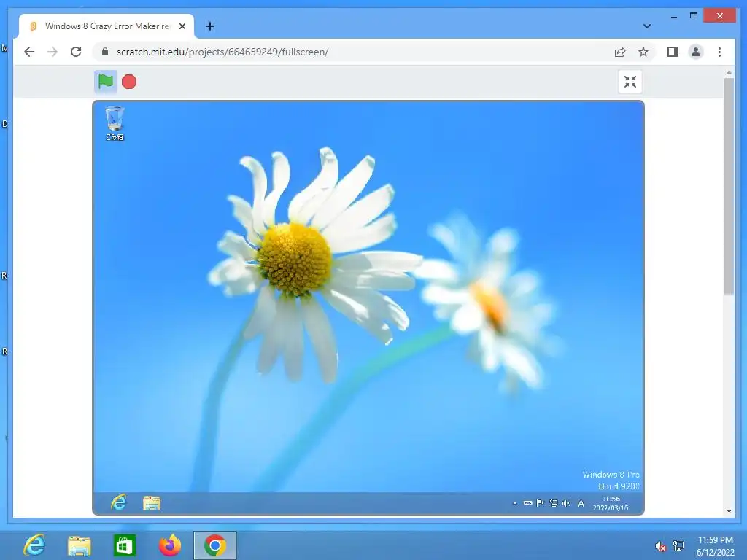
Task: Open the Recycle Bin on the simulated desktop
Action: 115,123
